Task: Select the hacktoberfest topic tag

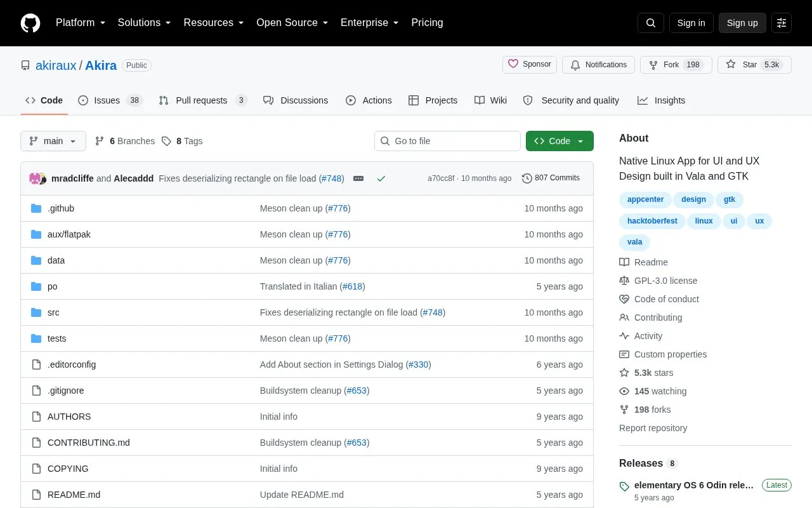Action: (652, 221)
